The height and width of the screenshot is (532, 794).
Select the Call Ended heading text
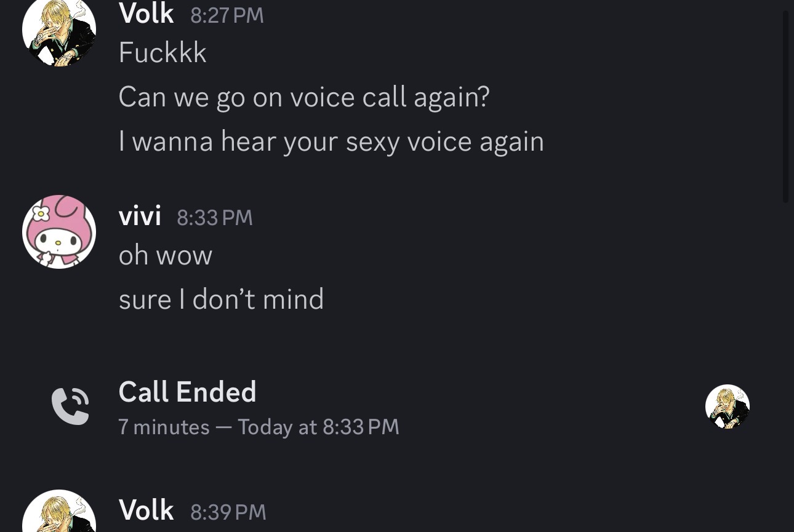(187, 391)
